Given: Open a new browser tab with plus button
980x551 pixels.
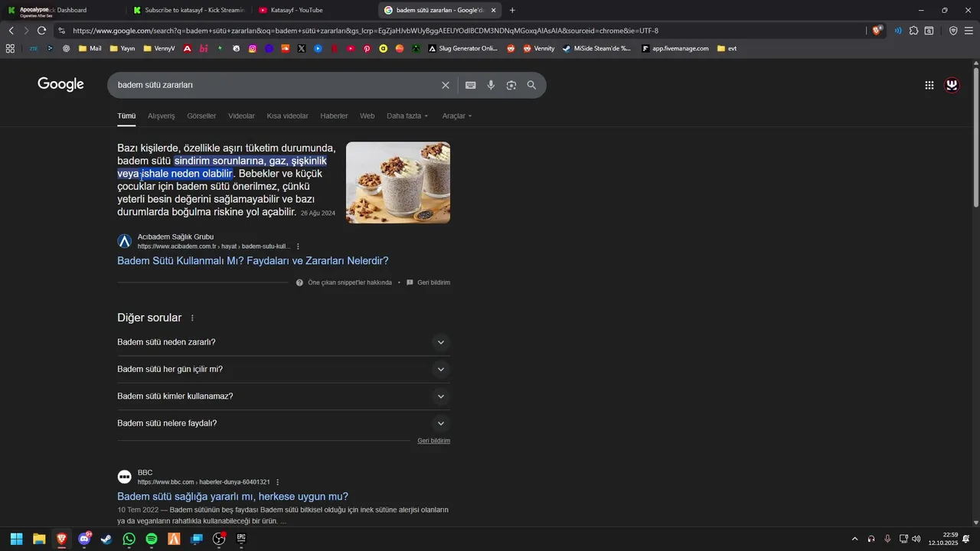Looking at the screenshot, I should click(512, 10).
